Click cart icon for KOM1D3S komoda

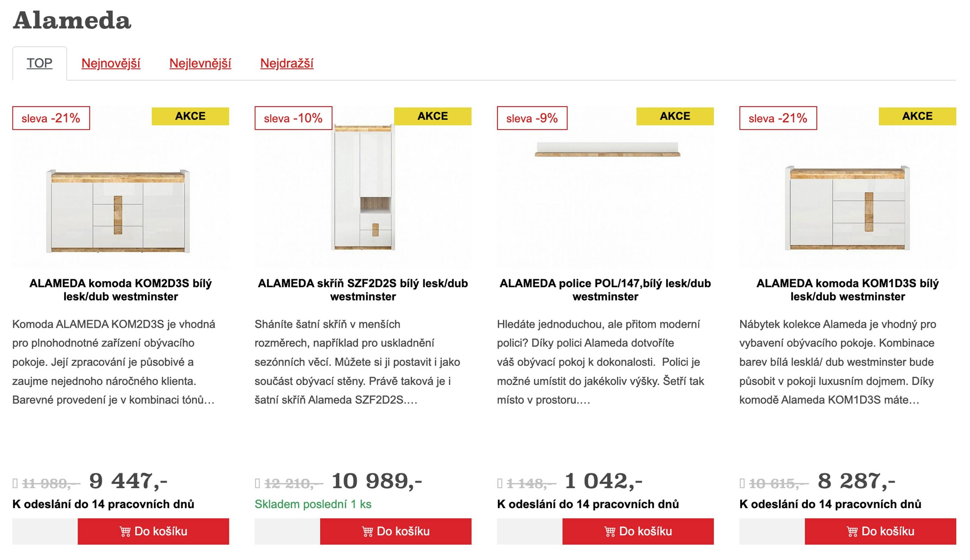click(x=852, y=531)
